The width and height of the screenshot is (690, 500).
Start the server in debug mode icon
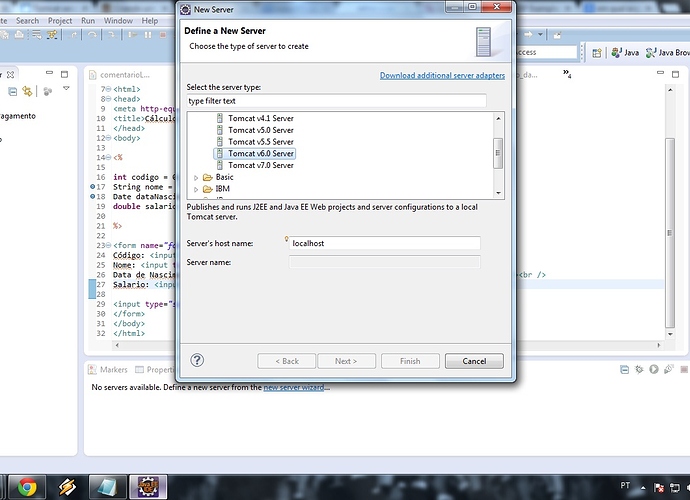pos(639,370)
